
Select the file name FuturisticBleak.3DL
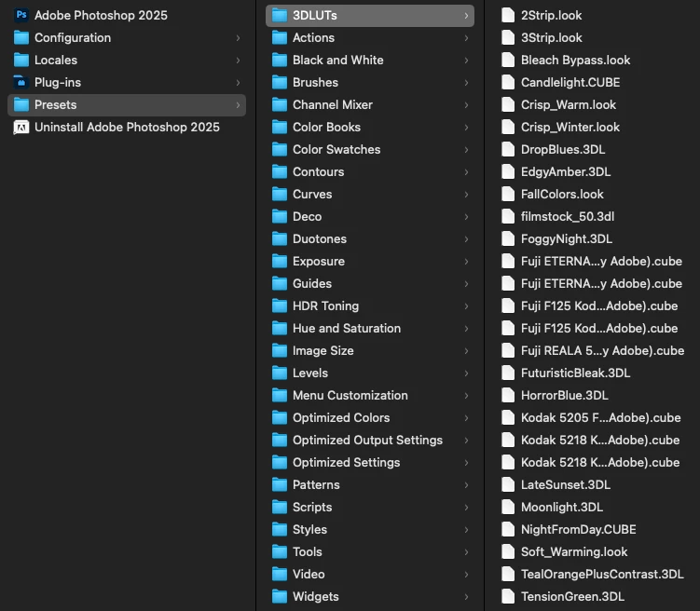pos(575,373)
